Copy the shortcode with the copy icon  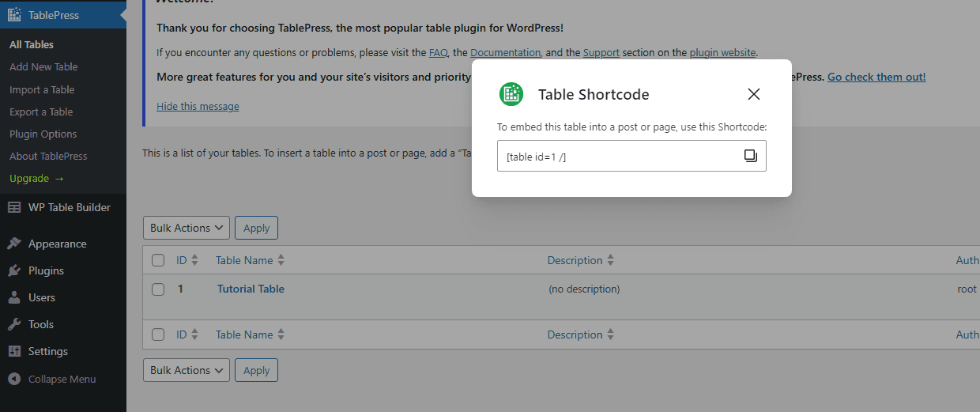coord(751,156)
